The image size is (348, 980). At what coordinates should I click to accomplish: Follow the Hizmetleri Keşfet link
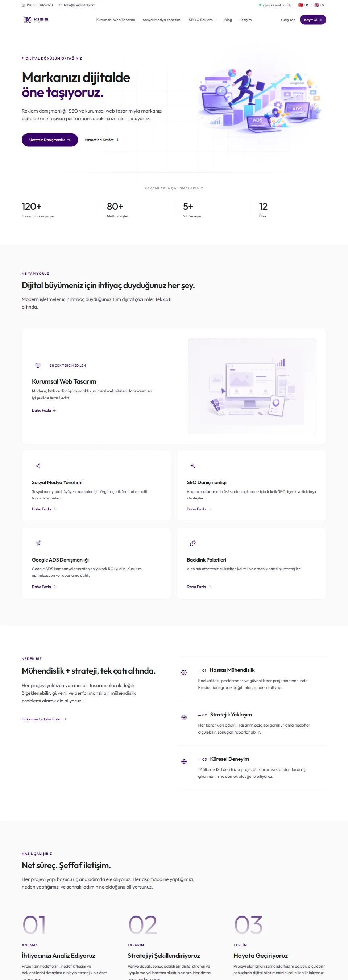pyautogui.click(x=102, y=140)
